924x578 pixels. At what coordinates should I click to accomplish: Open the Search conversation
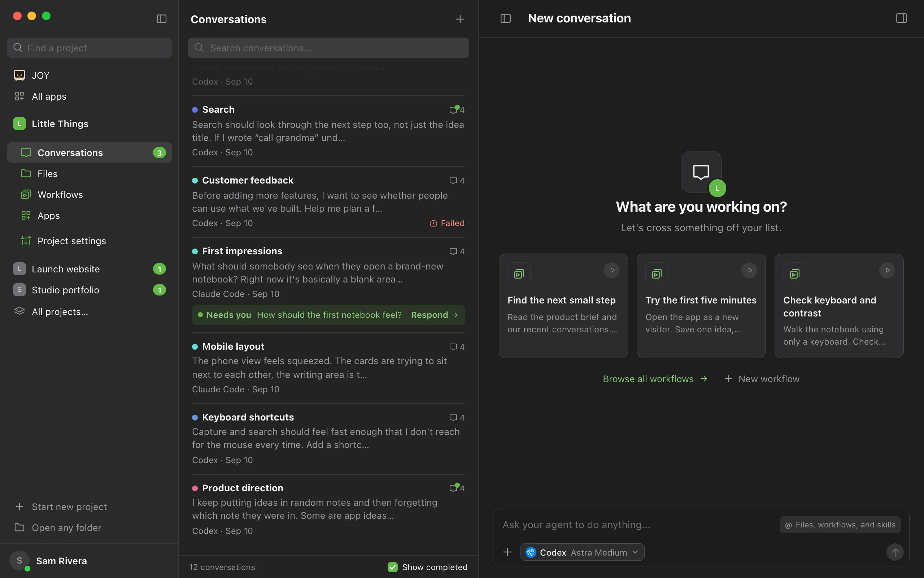[x=328, y=131]
